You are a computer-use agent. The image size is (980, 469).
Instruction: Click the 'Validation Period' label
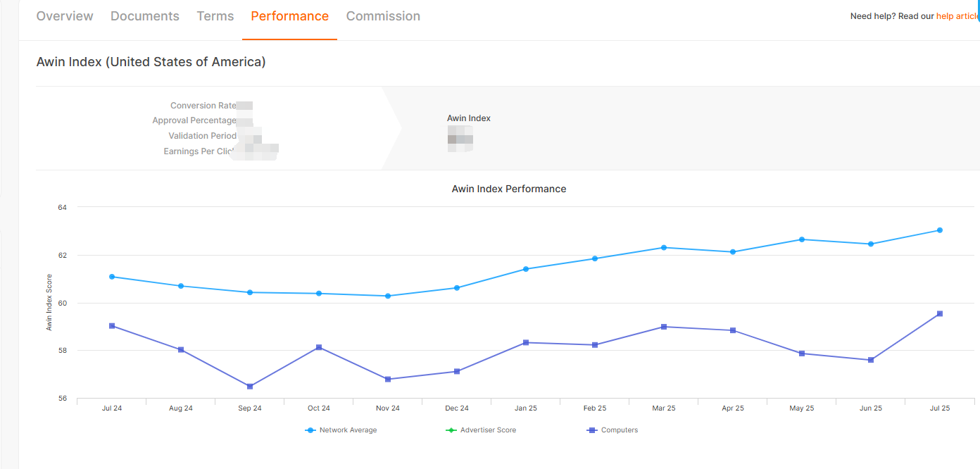203,136
